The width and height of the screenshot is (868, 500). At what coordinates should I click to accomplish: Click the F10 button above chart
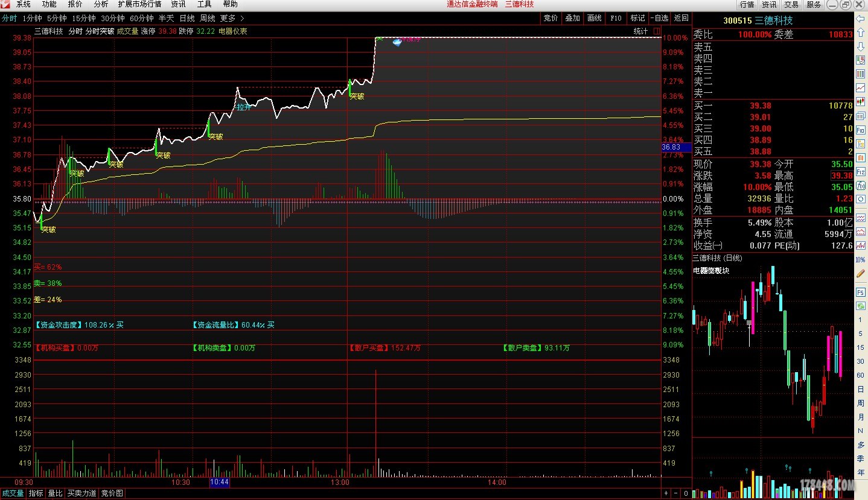click(x=616, y=18)
